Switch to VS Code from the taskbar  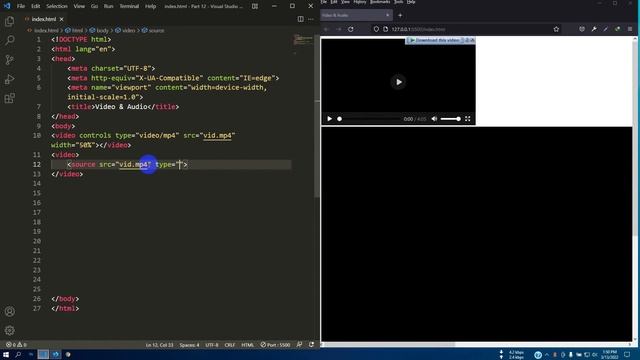point(56,354)
